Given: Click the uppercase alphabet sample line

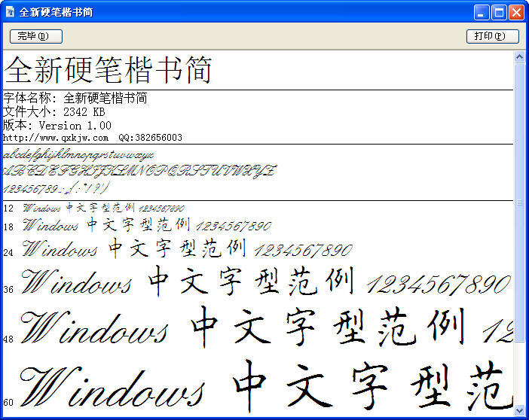Looking at the screenshot, I should point(140,171).
